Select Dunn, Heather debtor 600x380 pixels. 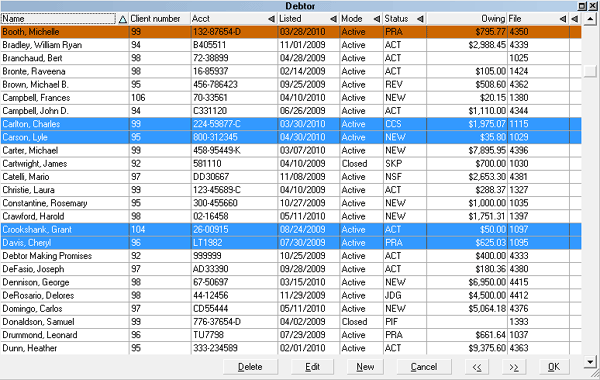[x=291, y=349]
